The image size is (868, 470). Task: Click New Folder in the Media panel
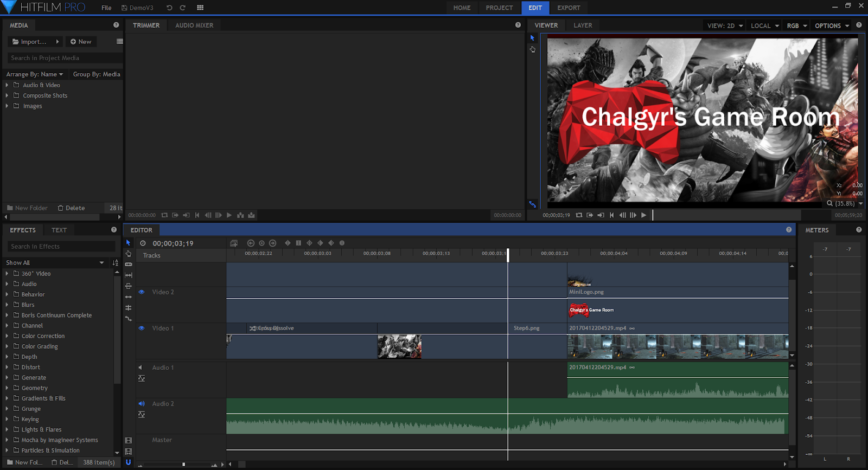[27, 208]
